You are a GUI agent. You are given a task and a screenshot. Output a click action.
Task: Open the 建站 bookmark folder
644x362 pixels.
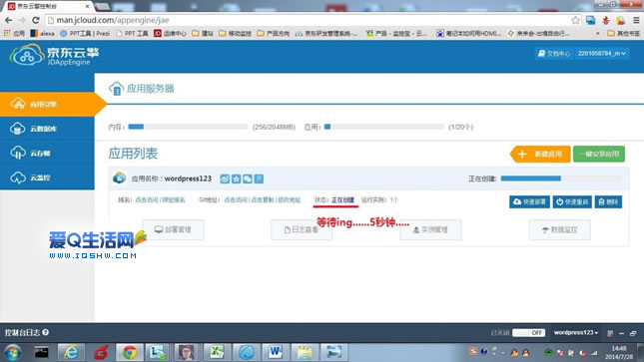[203, 33]
